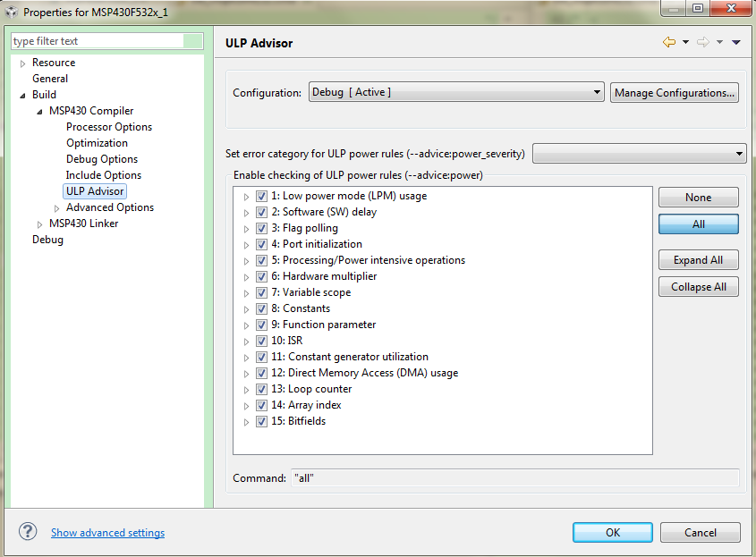Expand the Software (SW) delay rule
The height and width of the screenshot is (557, 756).
[x=246, y=213]
